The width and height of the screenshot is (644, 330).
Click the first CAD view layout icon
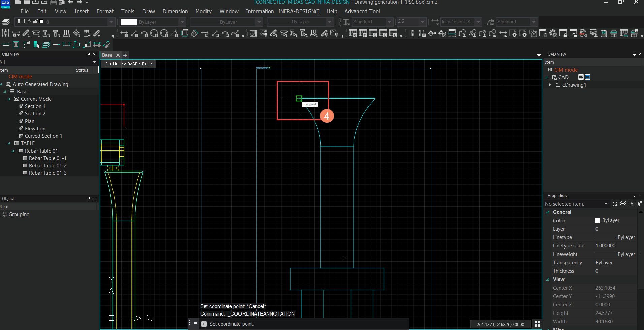pos(581,77)
